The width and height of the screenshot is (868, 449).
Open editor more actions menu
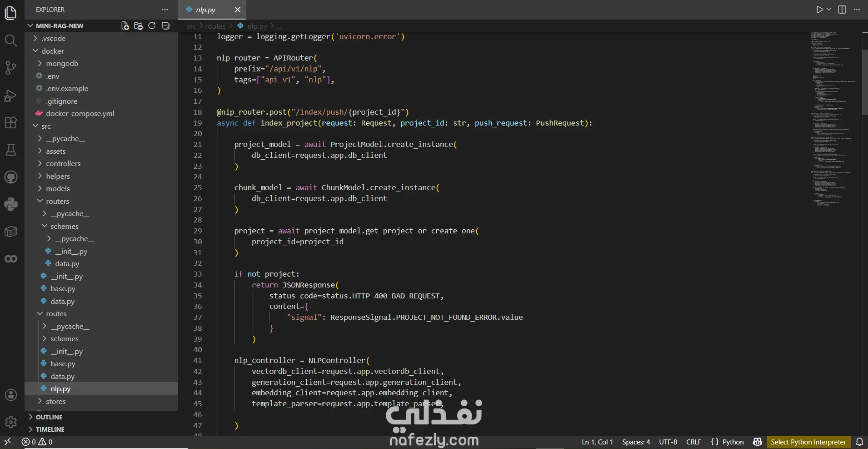[857, 10]
